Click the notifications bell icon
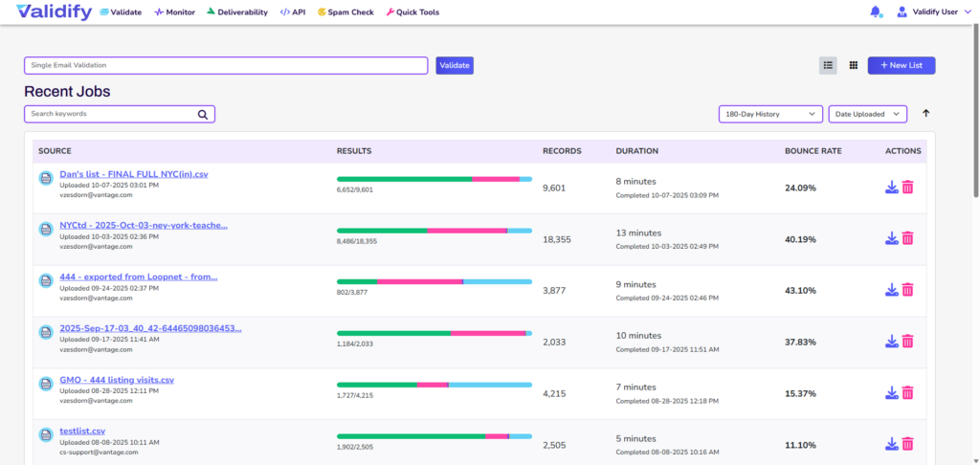This screenshot has height=465, width=980. (x=875, y=12)
